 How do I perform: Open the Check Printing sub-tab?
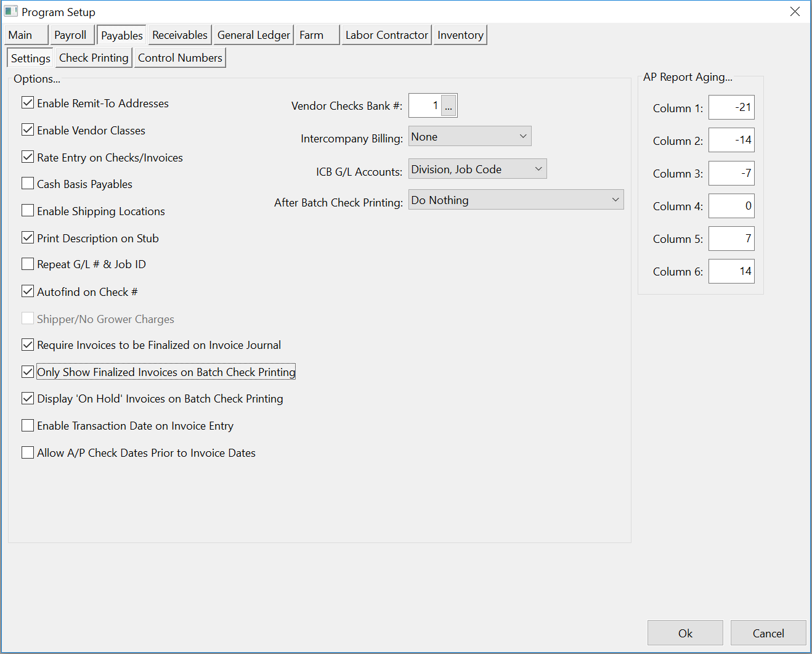tap(94, 58)
